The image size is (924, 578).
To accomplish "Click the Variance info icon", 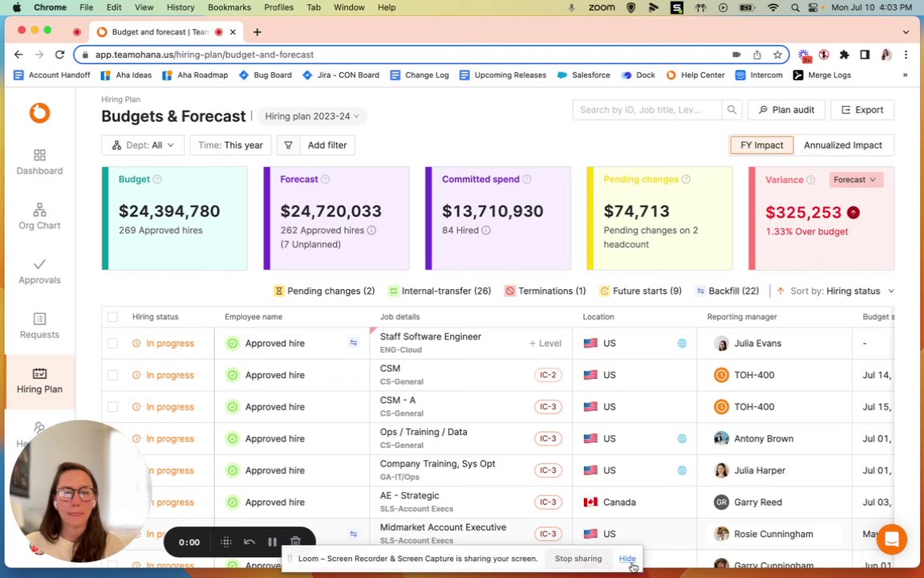I will coord(811,180).
